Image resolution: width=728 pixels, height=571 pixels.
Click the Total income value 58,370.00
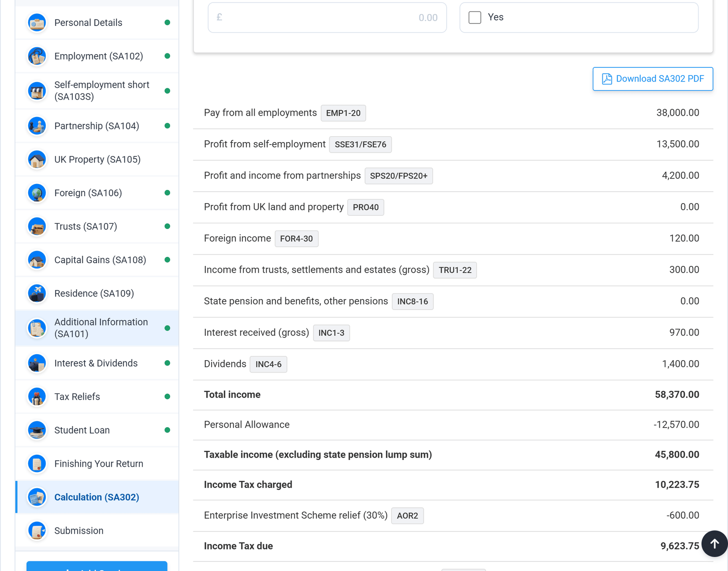click(677, 395)
